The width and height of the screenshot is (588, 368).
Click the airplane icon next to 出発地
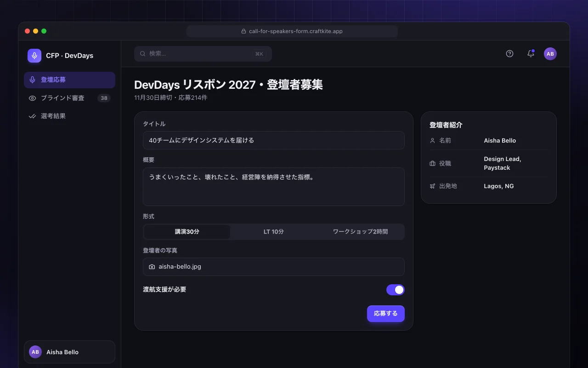[x=432, y=186]
